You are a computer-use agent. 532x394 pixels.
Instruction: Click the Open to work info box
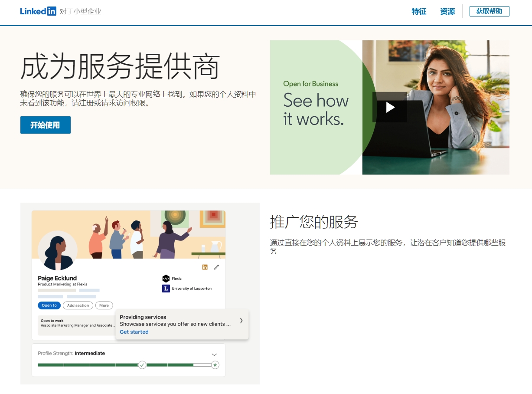pos(76,325)
